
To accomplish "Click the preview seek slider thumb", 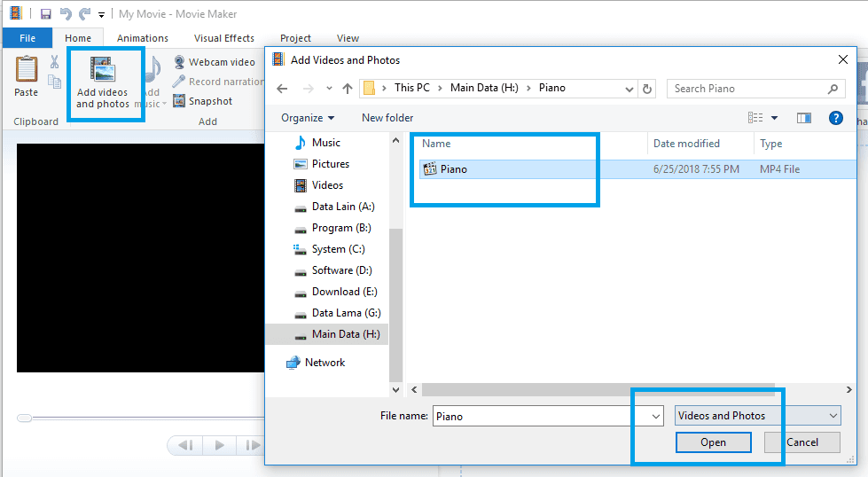I will pyautogui.click(x=24, y=418).
